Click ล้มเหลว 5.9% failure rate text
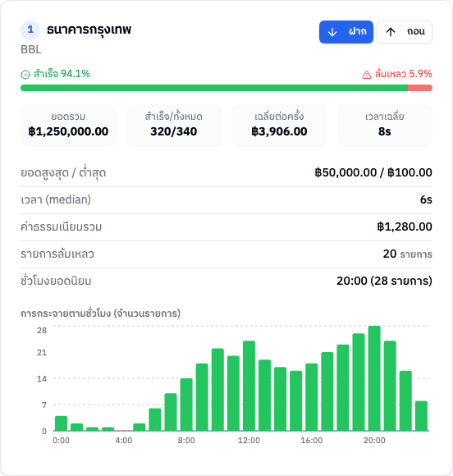This screenshot has width=453, height=476. pos(404,74)
